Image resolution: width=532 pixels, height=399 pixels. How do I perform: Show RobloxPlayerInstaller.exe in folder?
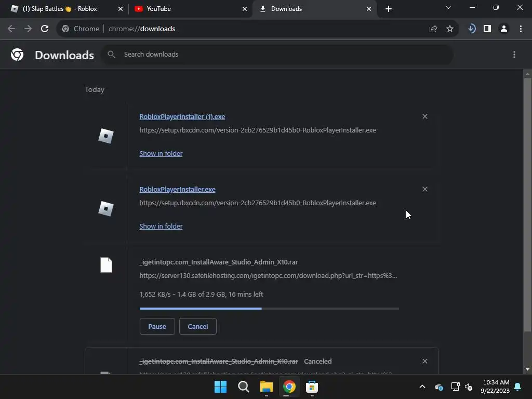click(x=161, y=226)
